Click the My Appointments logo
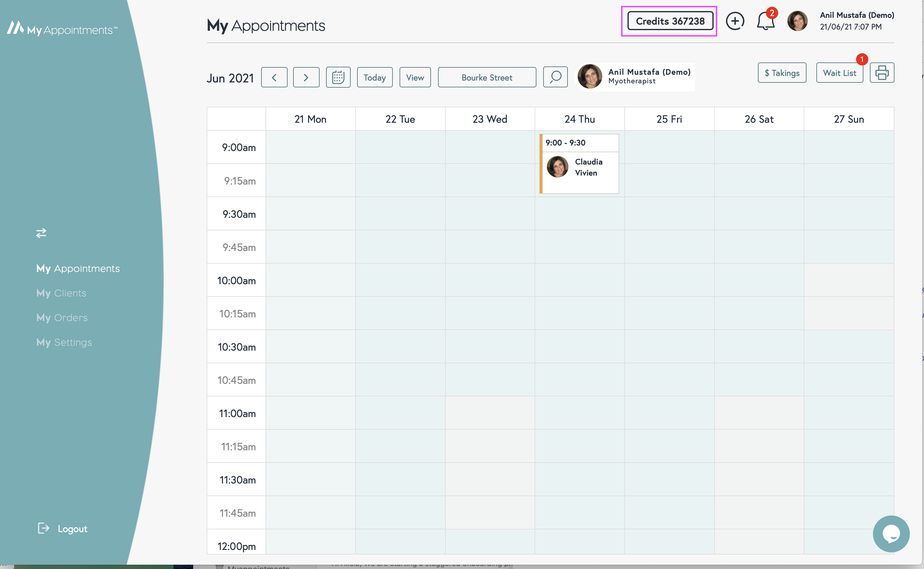Screen dimensions: 924x569 [x=62, y=29]
